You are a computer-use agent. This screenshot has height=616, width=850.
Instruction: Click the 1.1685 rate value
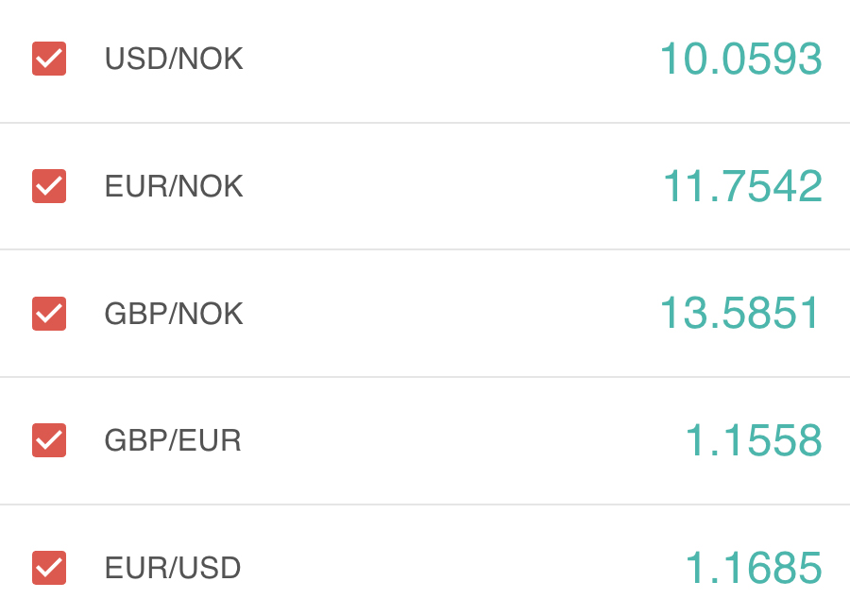[x=754, y=568]
